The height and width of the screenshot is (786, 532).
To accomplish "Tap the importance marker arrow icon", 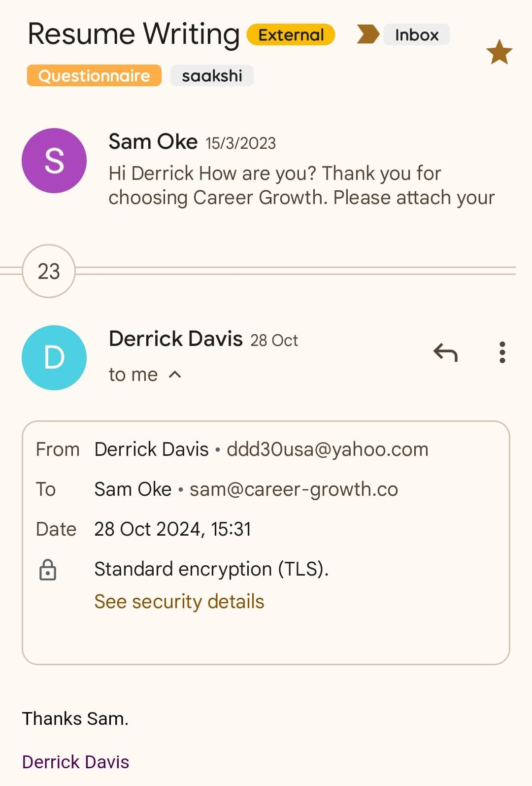I will 367,34.
